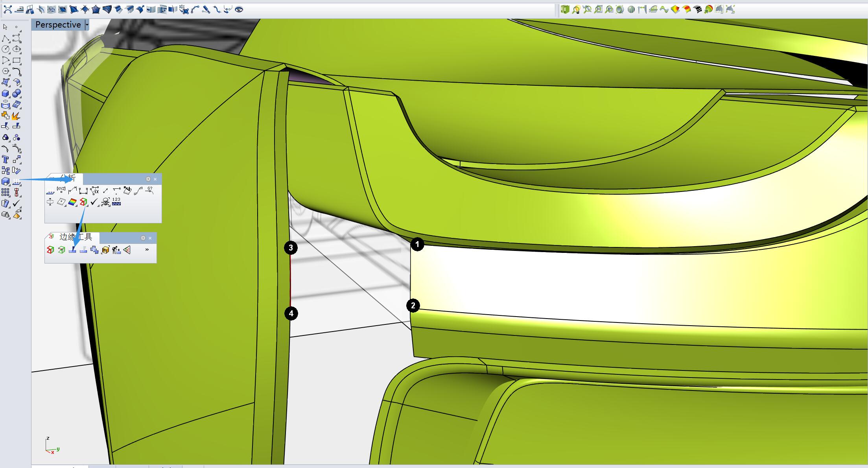Toggle the eye visibility icon in top toolbar
The width and height of the screenshot is (868, 468).
(239, 9)
